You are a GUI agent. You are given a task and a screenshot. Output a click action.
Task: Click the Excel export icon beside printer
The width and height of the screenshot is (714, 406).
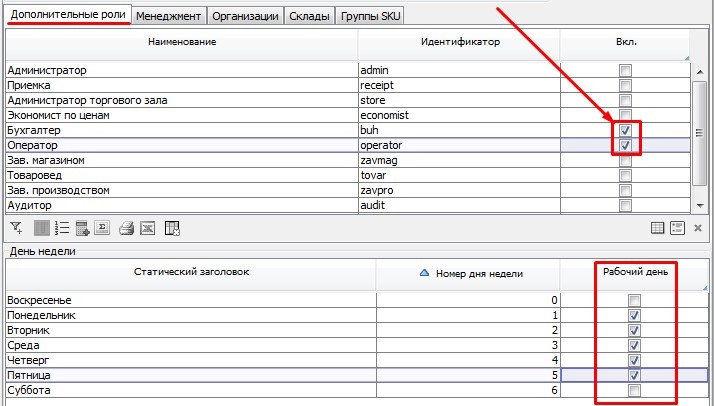coord(147,228)
